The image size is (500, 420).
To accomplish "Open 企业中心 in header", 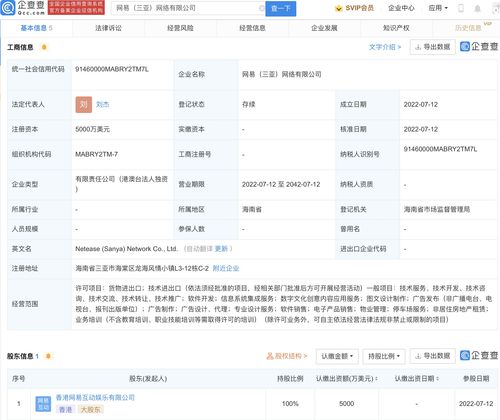I will click(x=401, y=8).
